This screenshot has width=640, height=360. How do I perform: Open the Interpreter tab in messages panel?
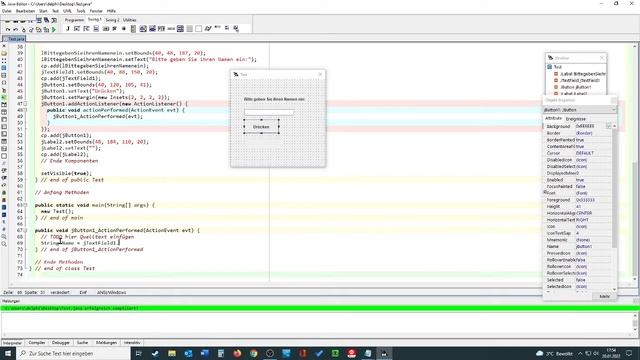tap(12, 343)
